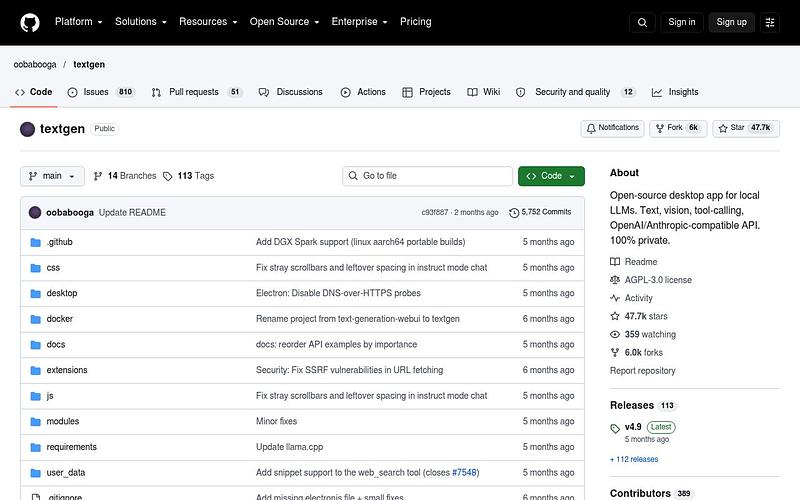
Task: Click the .github folder icon
Action: click(35, 242)
